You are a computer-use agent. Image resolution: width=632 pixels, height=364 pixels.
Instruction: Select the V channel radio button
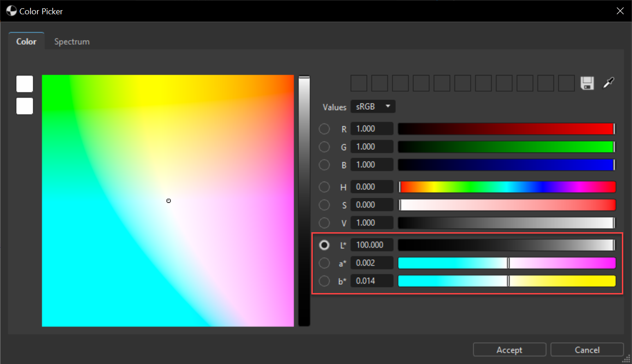coord(324,223)
